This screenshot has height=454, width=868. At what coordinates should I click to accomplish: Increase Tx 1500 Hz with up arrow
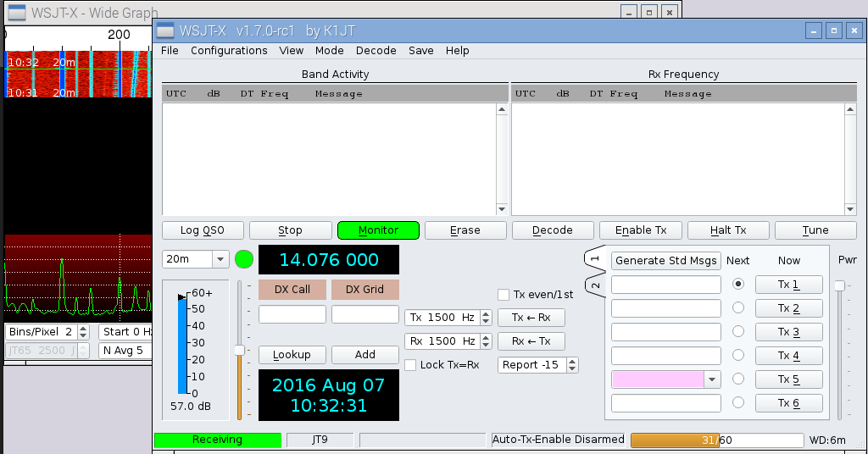click(486, 313)
